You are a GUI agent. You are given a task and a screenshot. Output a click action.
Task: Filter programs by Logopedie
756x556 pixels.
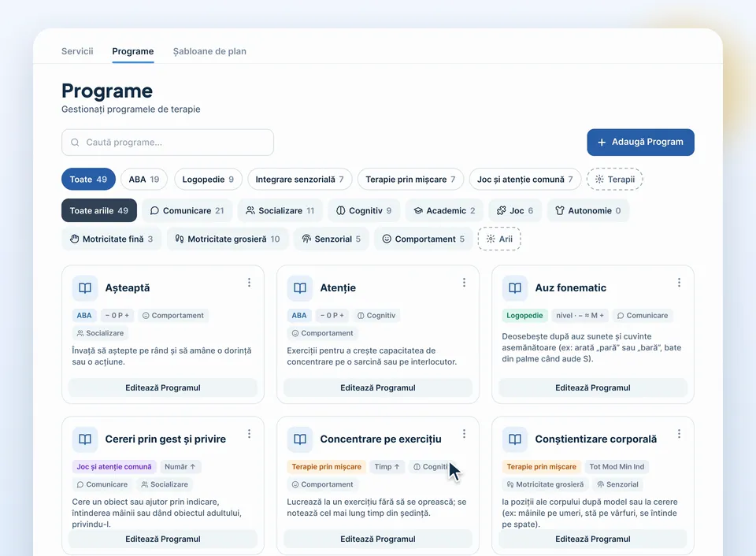click(x=208, y=180)
